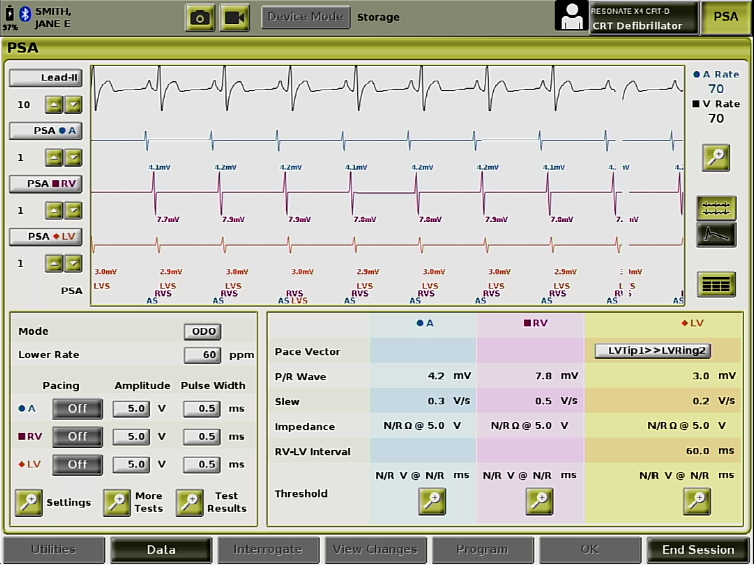Open the patient profile icon

click(x=572, y=17)
